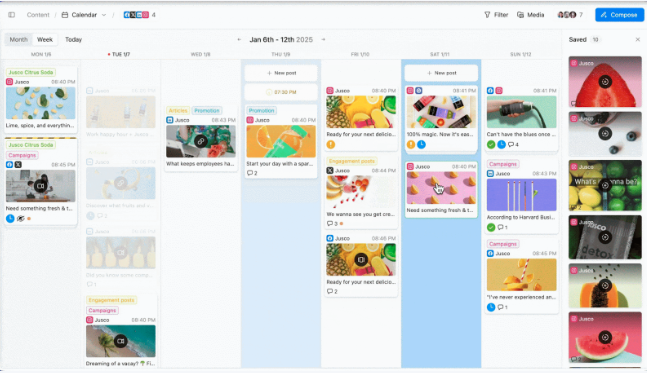
Task: Select the pink oranges post on Saturday
Action: (x=441, y=188)
